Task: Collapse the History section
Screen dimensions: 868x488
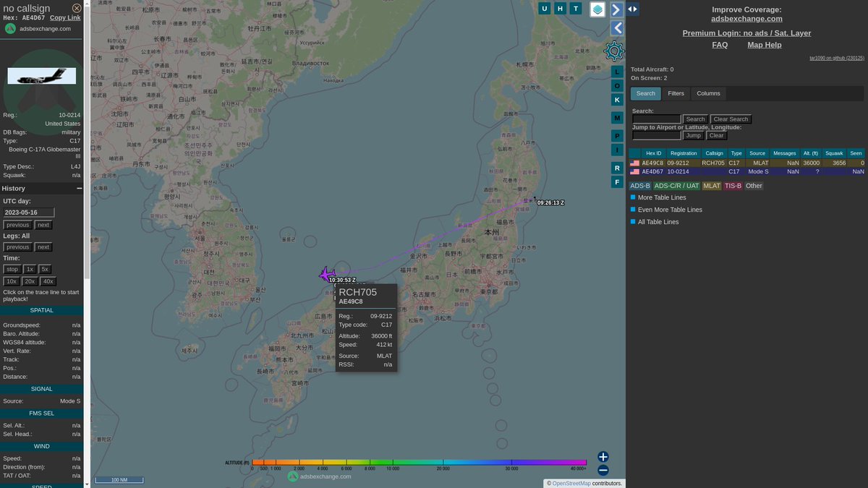Action: 79,189
